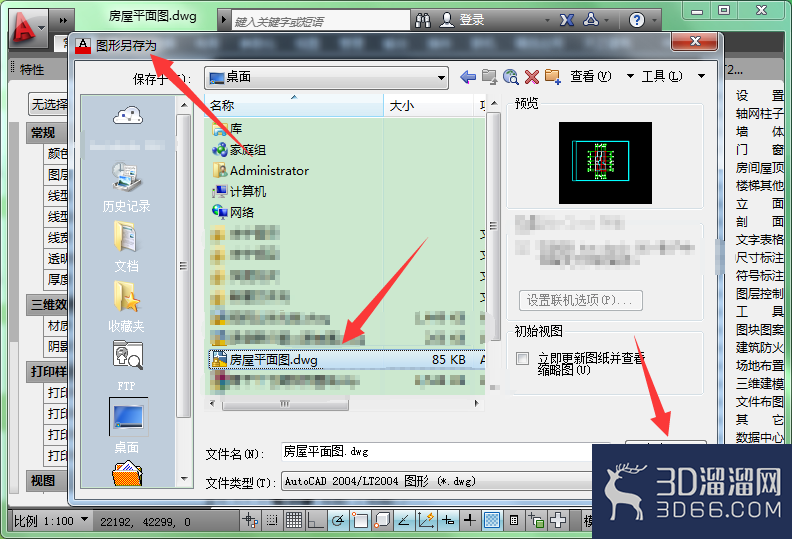This screenshot has width=792, height=539.
Task: Go up one folder level icon
Action: pos(489,77)
